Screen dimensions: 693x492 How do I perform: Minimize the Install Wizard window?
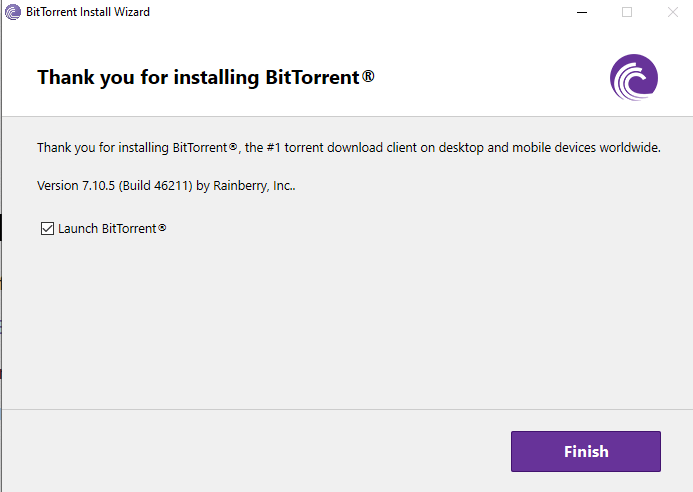click(x=582, y=12)
